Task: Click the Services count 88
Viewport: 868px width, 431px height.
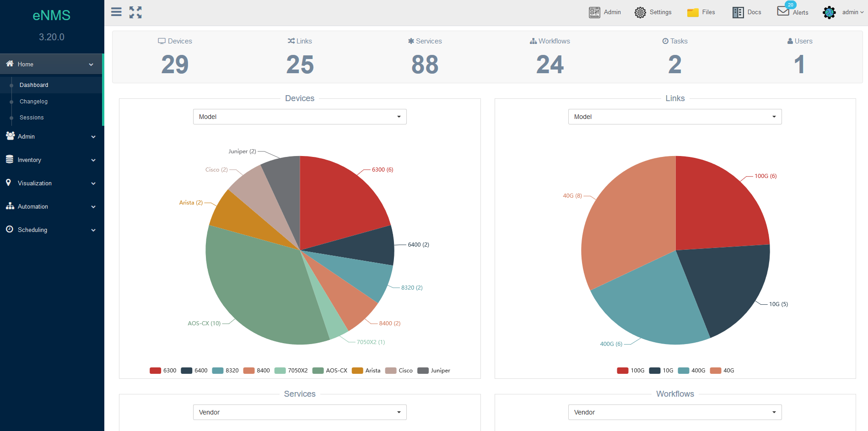Action: (x=425, y=65)
